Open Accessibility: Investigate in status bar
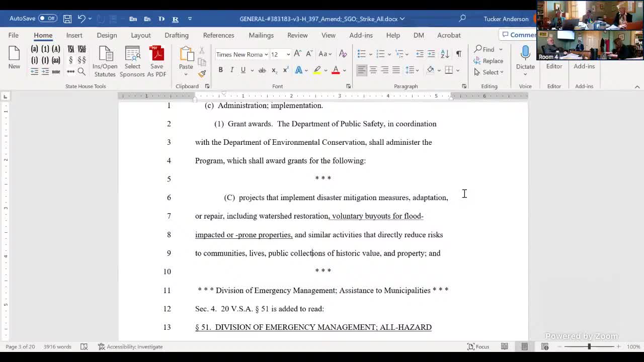Screen dimensions: 644x362 [130, 346]
